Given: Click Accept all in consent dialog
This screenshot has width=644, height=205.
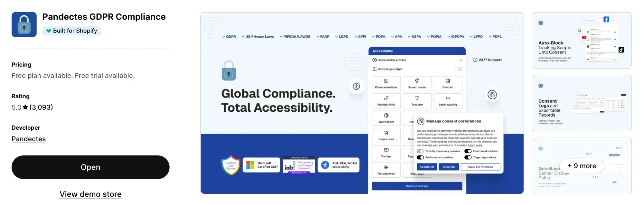Looking at the screenshot, I should 427,167.
